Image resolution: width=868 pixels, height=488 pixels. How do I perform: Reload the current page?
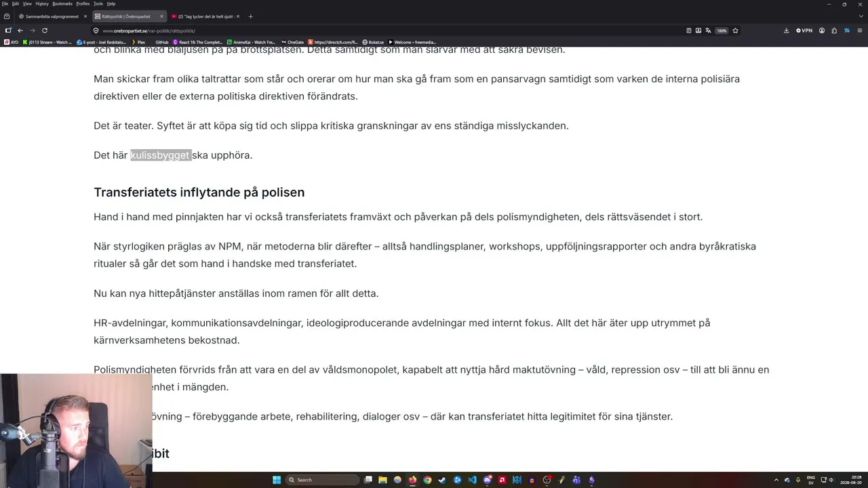45,30
